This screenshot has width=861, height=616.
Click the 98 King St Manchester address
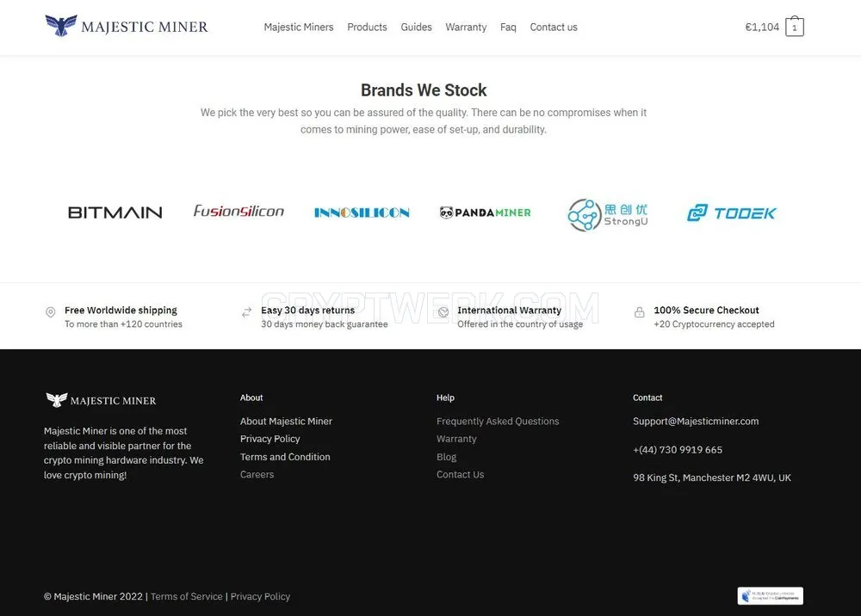coord(712,477)
